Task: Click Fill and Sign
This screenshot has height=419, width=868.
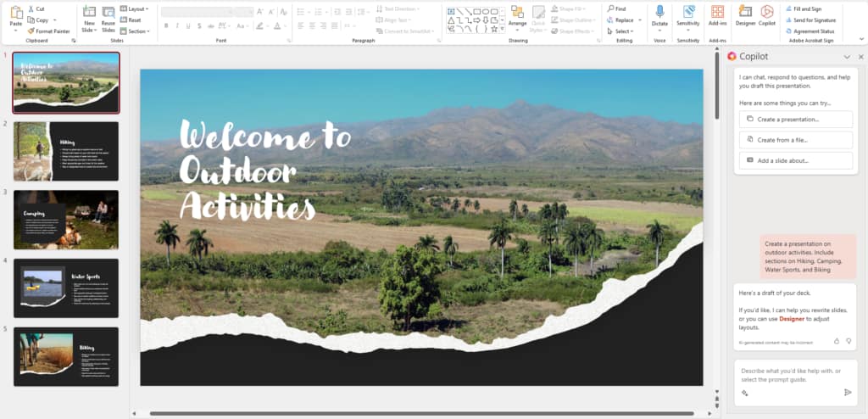Action: pos(803,8)
